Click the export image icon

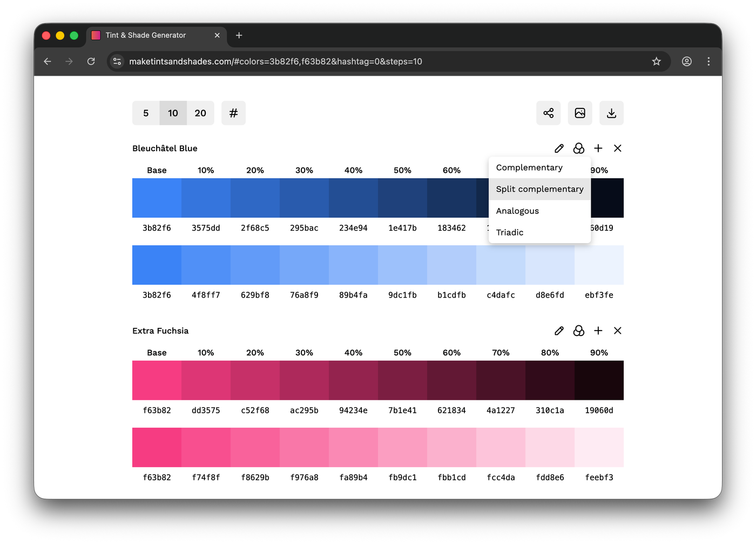coord(579,113)
